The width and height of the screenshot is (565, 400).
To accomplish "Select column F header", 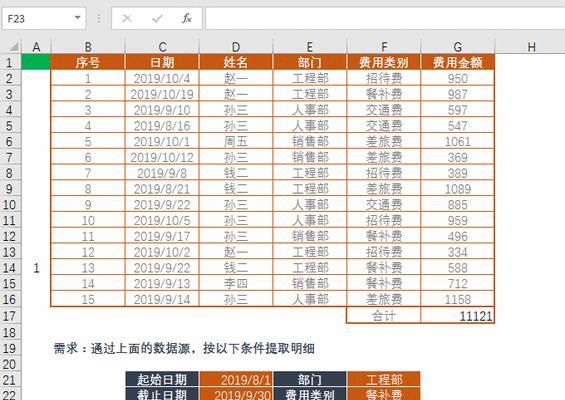I will [x=384, y=47].
